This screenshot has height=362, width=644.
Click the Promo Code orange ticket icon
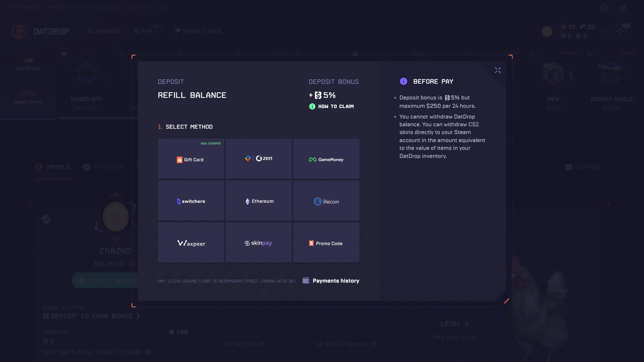point(311,243)
